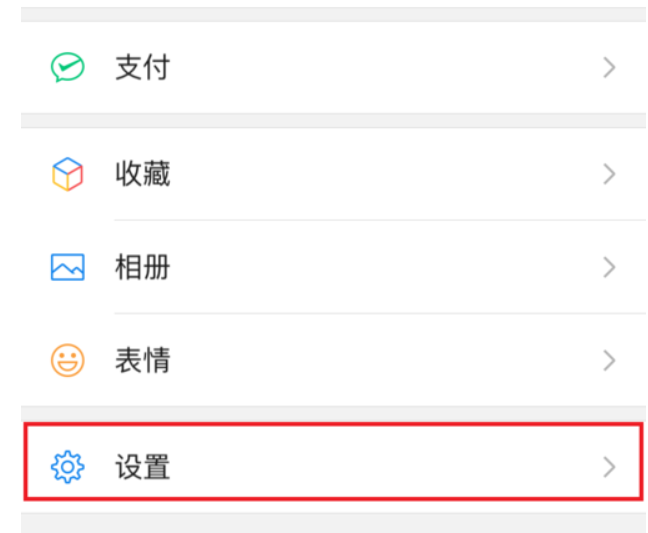This screenshot has height=533, width=648.
Task: Tap the 支付 text label
Action: tap(143, 67)
